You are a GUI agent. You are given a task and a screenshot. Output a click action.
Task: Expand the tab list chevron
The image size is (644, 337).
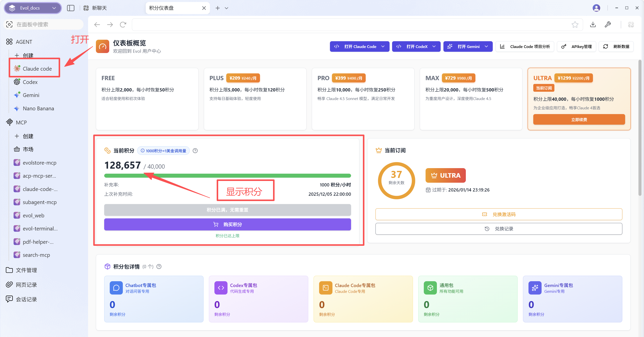(x=226, y=8)
